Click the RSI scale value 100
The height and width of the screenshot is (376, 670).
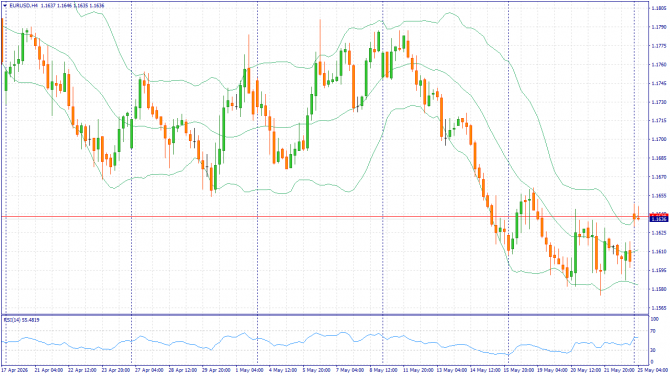(x=654, y=319)
